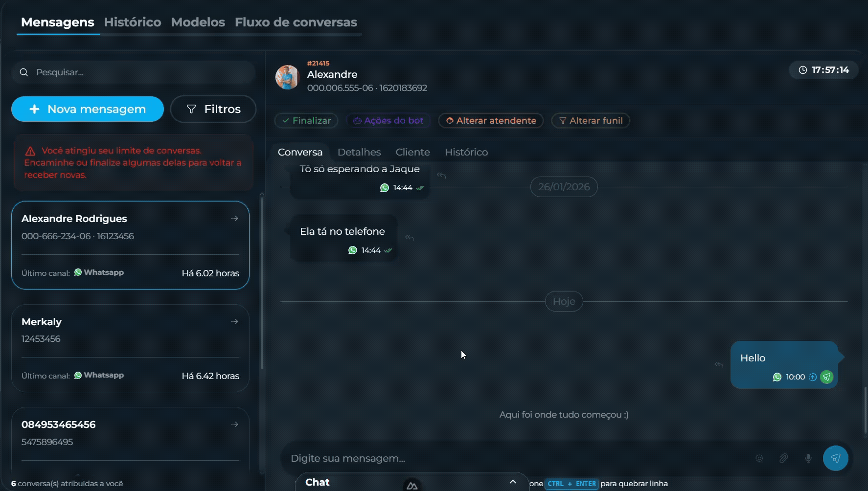
Task: Click the 'Chat' label on bottom bar
Action: [x=317, y=482]
